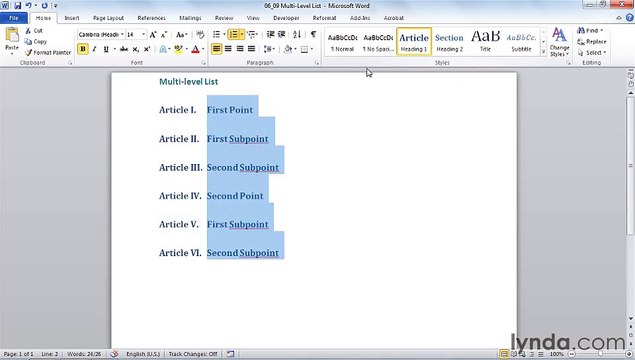Click Track Changes: Off status
This screenshot has height=360, width=635.
coord(193,354)
